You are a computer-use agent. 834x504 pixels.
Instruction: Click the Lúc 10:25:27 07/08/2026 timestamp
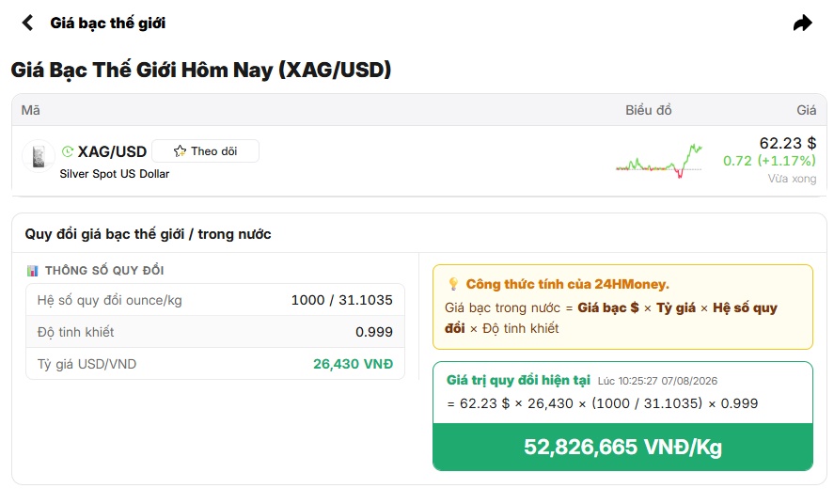click(657, 381)
